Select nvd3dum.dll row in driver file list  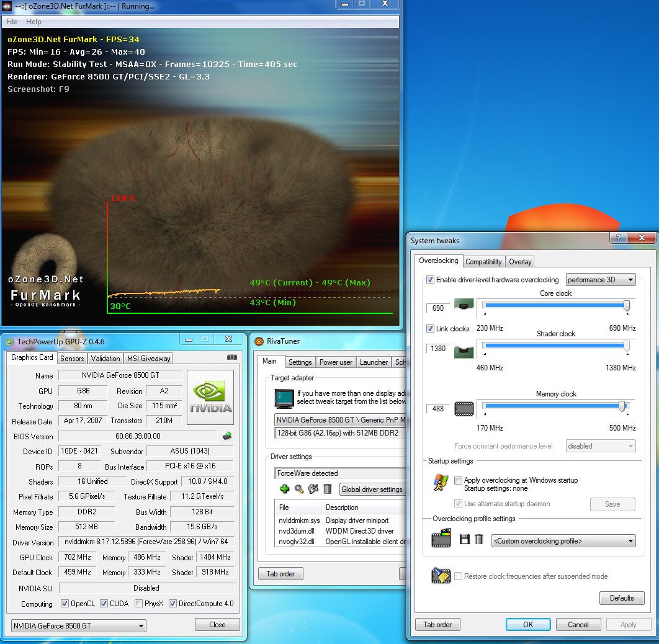[x=341, y=530]
